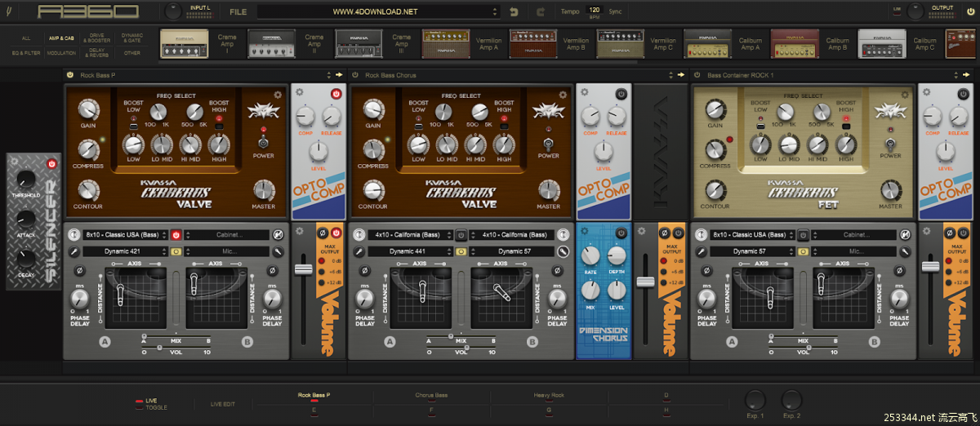Click the yellow link icon beside Dynamic 421
980x426 pixels.
[176, 251]
